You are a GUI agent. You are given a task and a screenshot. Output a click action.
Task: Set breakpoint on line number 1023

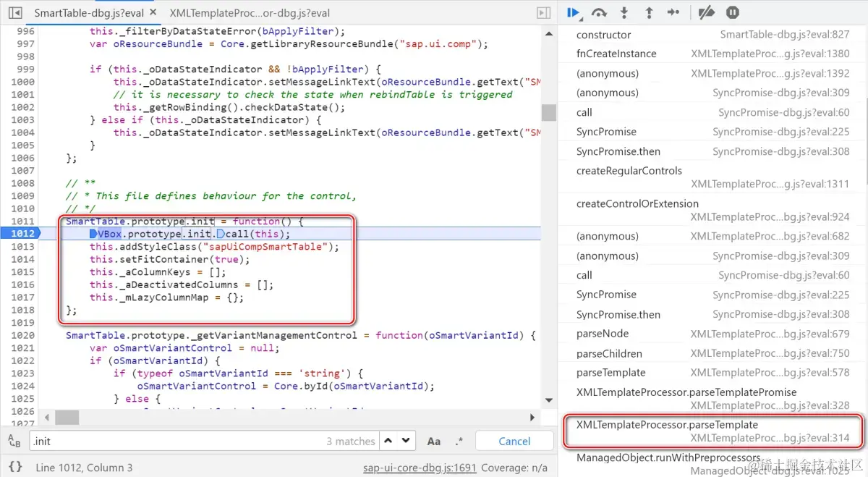[22, 373]
